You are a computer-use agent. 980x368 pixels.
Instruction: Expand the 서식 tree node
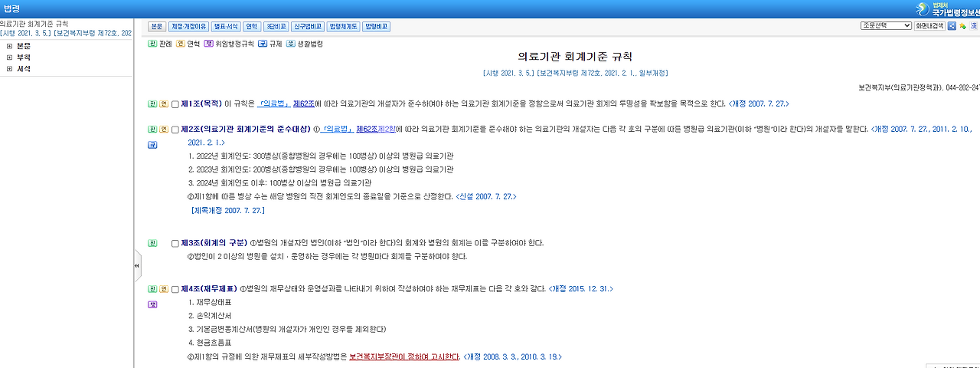click(x=9, y=69)
